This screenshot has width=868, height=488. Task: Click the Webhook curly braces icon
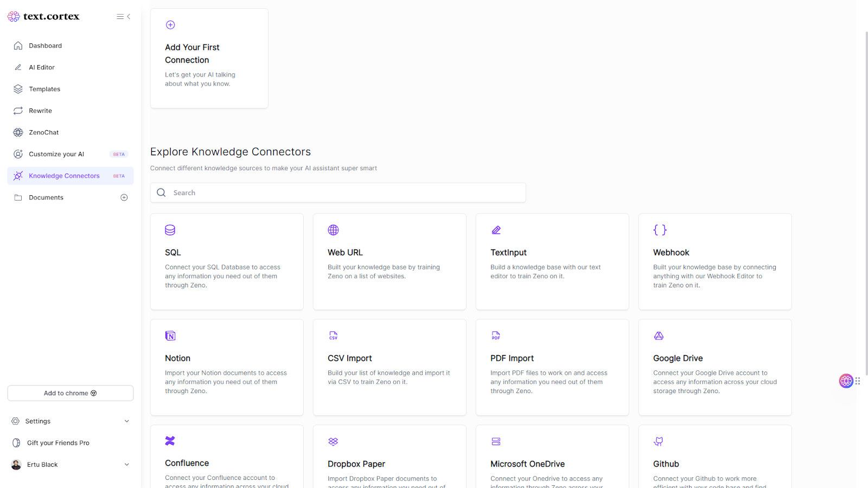(x=660, y=230)
